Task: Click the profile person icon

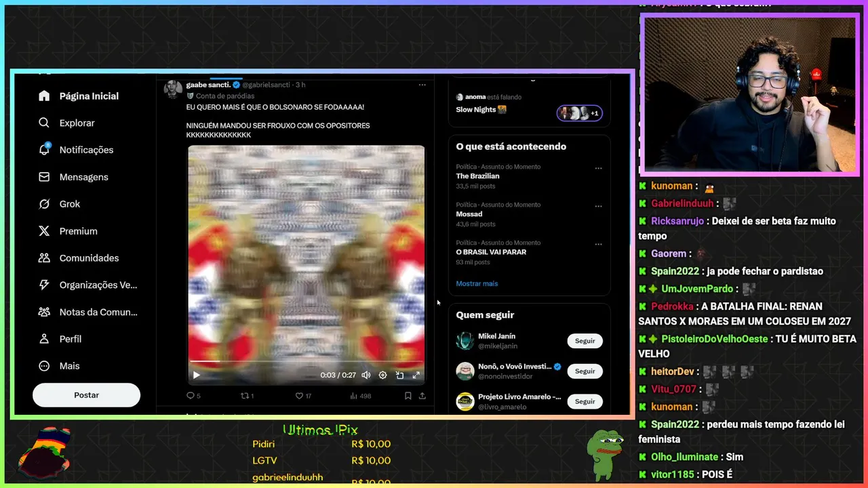Action: (44, 339)
